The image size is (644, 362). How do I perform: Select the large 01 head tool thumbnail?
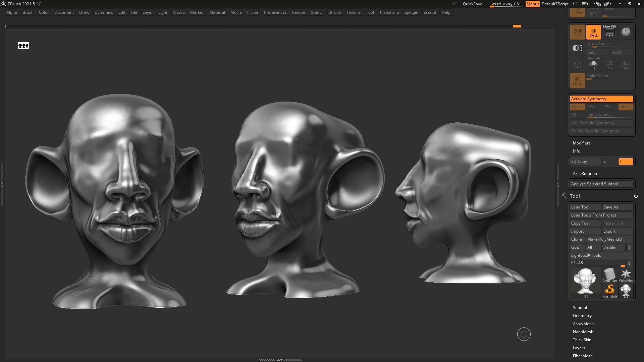585,283
